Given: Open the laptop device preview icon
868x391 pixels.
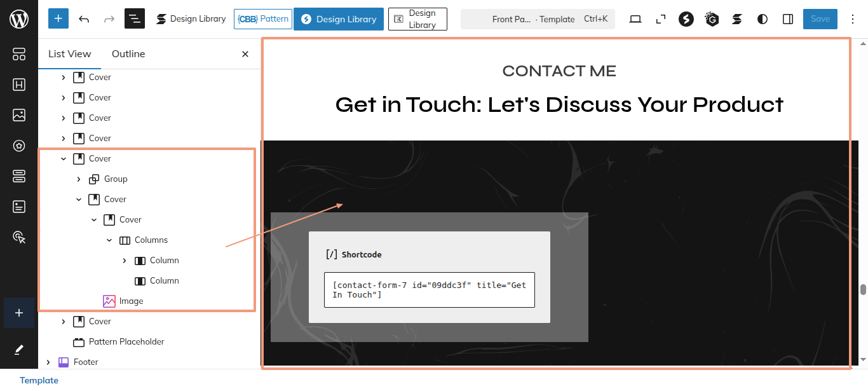Looking at the screenshot, I should (635, 19).
